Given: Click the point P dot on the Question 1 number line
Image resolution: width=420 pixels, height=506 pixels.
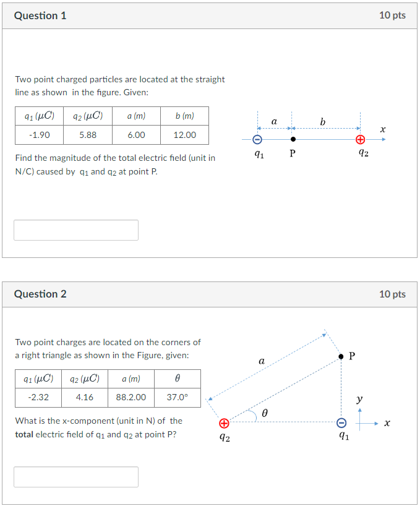Looking at the screenshot, I should (x=292, y=139).
